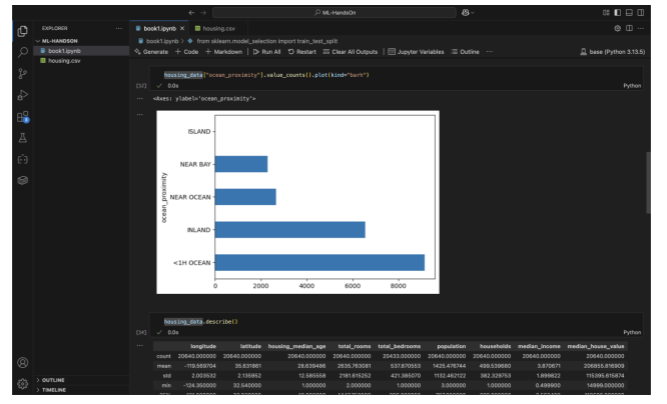Open the Copilot chat icon in title bar
Screen dimensions: 667x404
[467, 13]
